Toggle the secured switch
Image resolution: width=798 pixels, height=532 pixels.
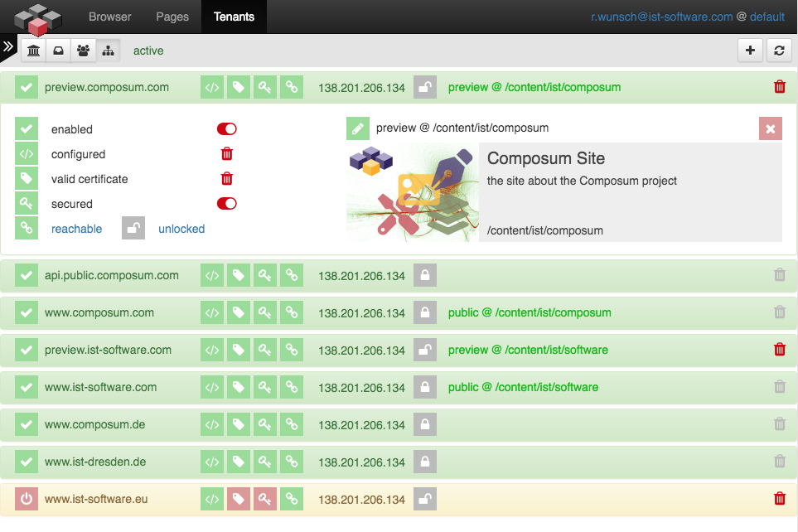click(226, 204)
